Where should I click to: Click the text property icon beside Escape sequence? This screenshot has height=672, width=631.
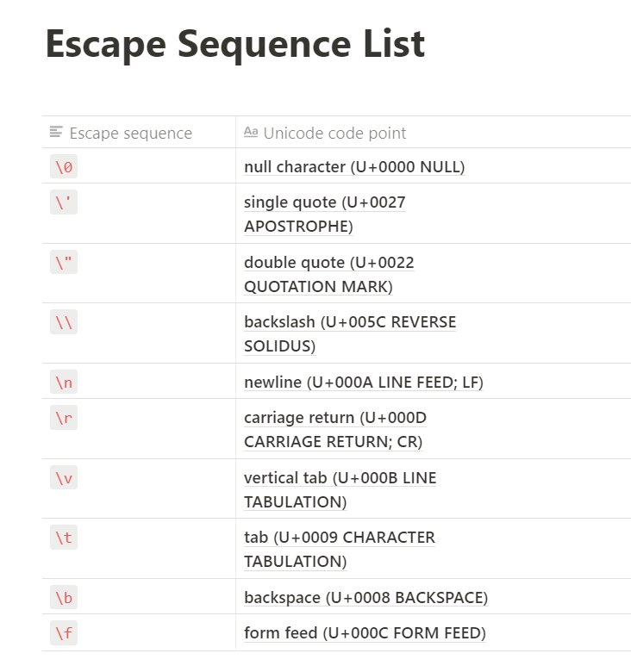pos(56,132)
